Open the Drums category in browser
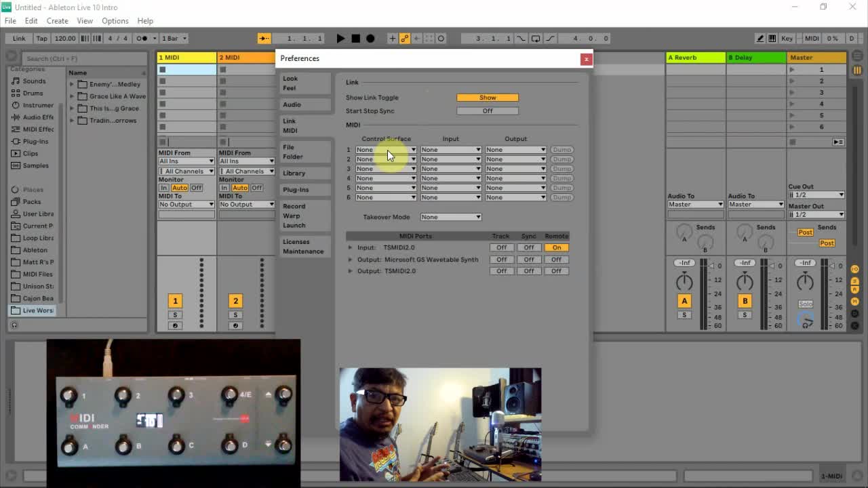 (x=33, y=94)
